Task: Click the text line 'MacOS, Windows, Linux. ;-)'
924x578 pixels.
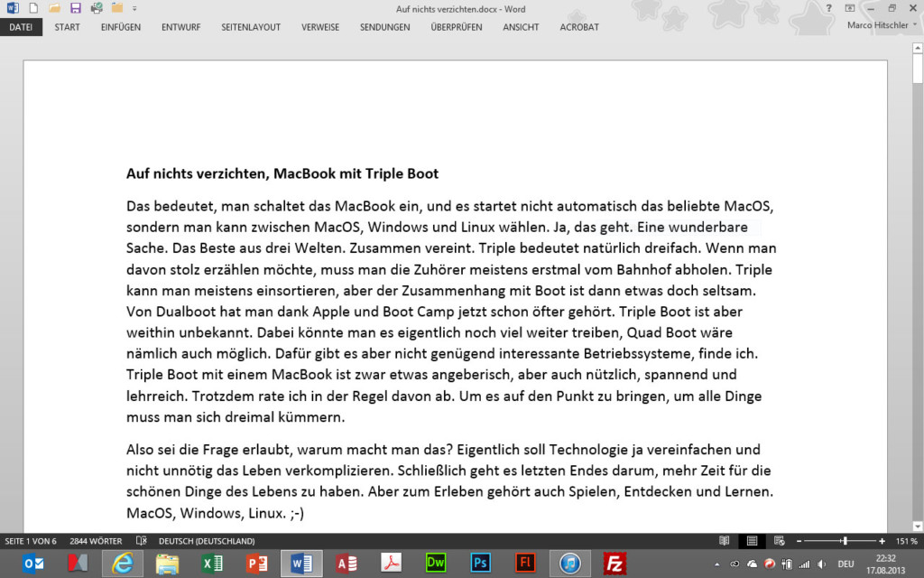Action: click(x=215, y=513)
